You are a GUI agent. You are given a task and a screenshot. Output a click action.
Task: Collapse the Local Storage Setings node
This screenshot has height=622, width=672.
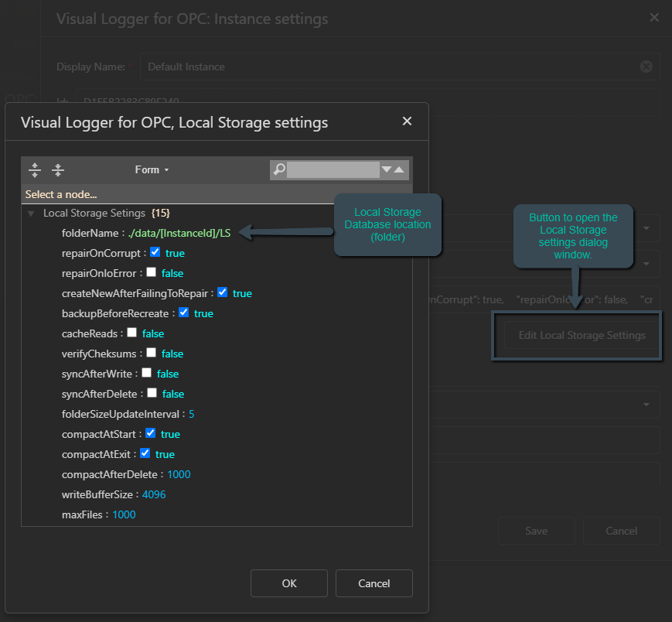click(31, 213)
